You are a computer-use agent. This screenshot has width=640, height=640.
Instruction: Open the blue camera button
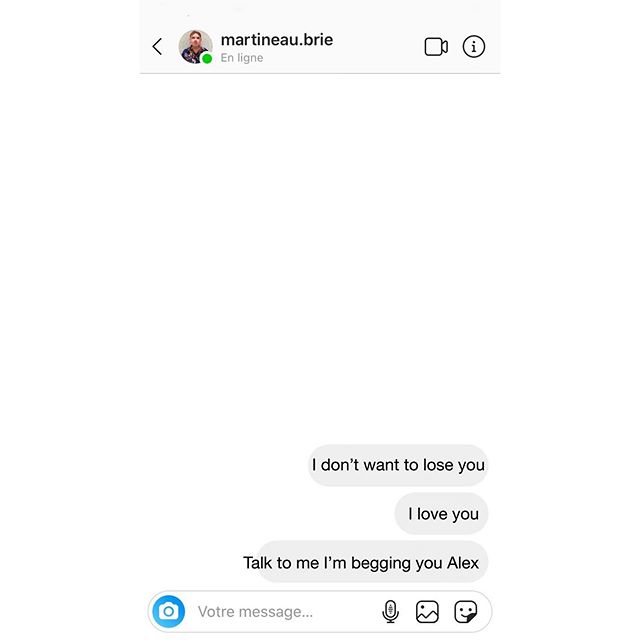(169, 611)
